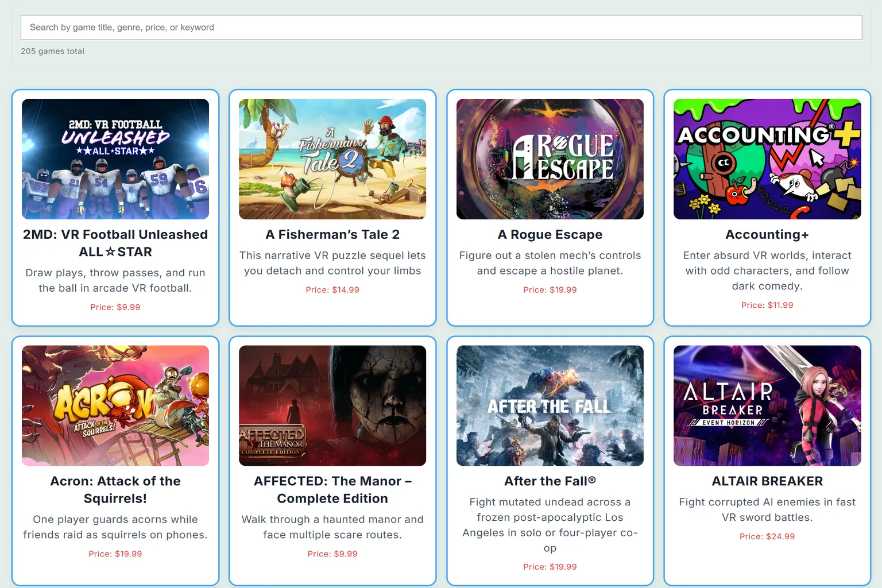This screenshot has height=588, width=882.
Task: Click description 'Figure out a stolen mech's controls'
Action: tap(550, 263)
